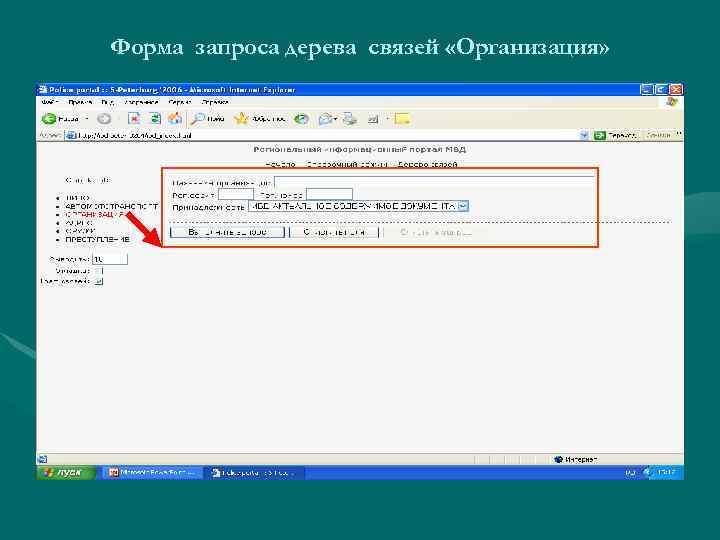Click the Edit page icon in toolbar
The width and height of the screenshot is (720, 540).
[373, 119]
